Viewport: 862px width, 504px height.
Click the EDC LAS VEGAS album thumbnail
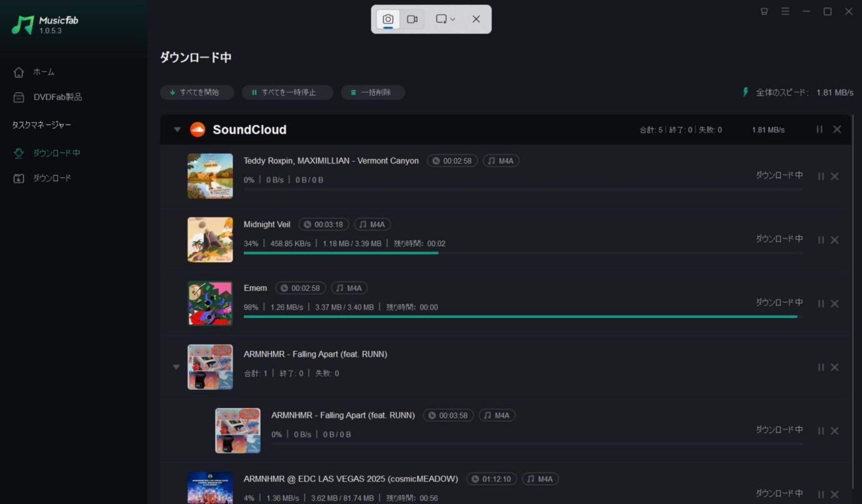coord(210,488)
